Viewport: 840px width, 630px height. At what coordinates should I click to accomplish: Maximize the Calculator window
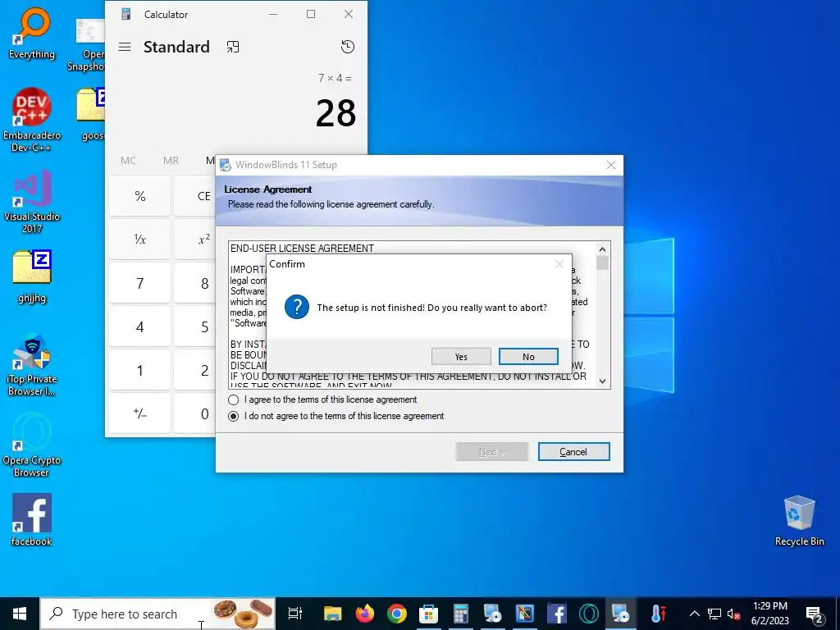pos(311,15)
